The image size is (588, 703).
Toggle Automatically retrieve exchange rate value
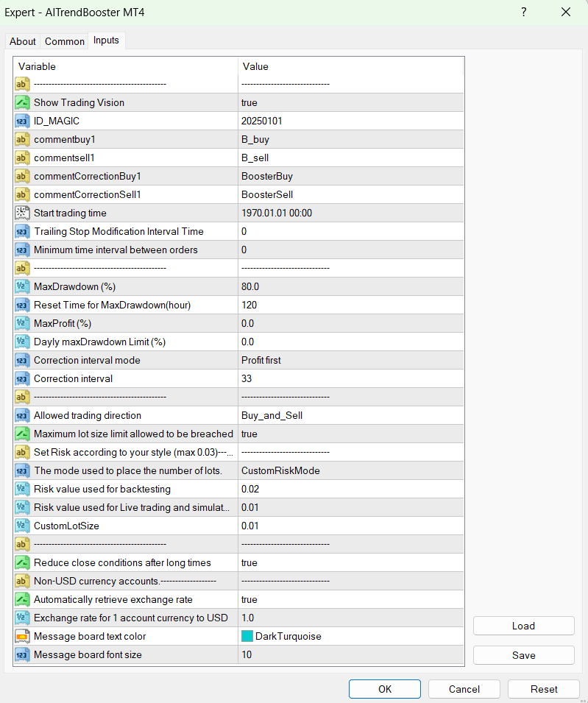coord(351,599)
